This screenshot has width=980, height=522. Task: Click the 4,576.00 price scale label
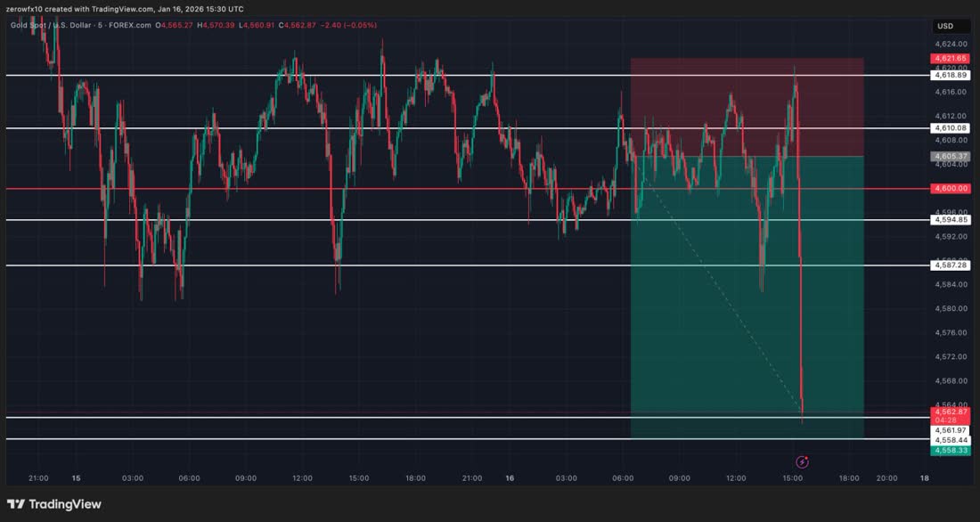[950, 332]
